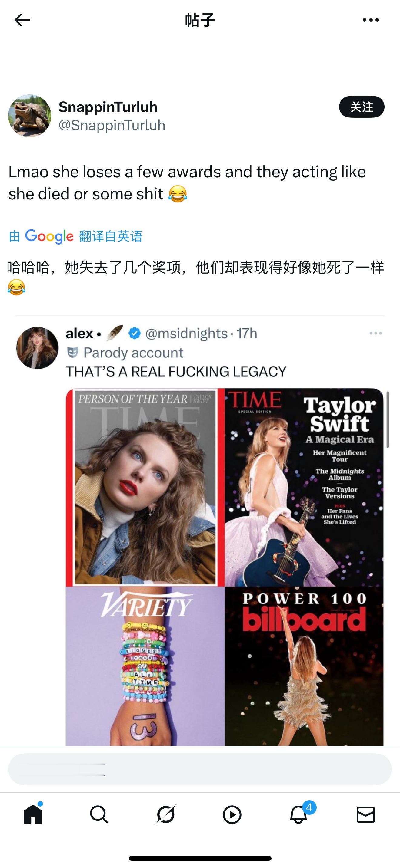This screenshot has height=868, width=400.
Task: Tap the reply input field
Action: [200, 770]
